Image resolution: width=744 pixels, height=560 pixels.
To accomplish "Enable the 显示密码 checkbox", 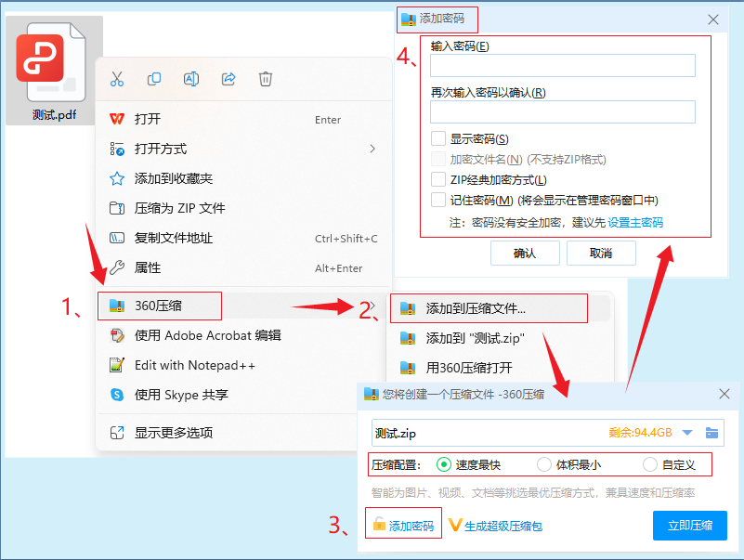I will coord(438,138).
